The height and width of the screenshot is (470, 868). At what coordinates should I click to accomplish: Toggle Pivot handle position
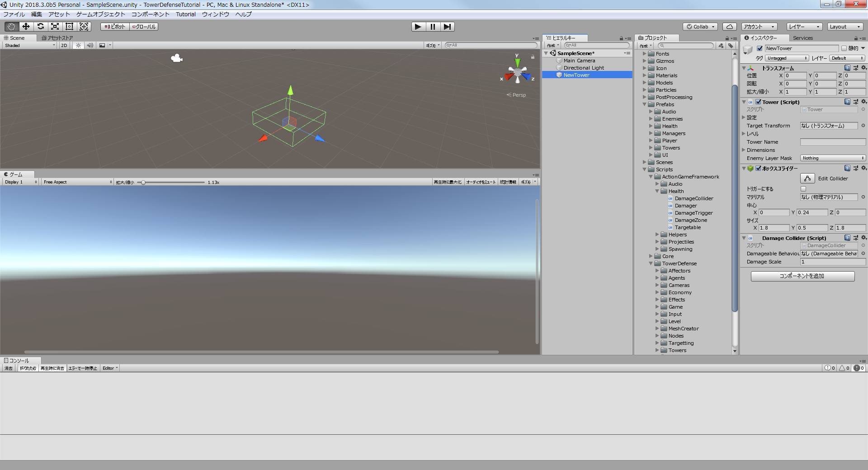(115, 27)
